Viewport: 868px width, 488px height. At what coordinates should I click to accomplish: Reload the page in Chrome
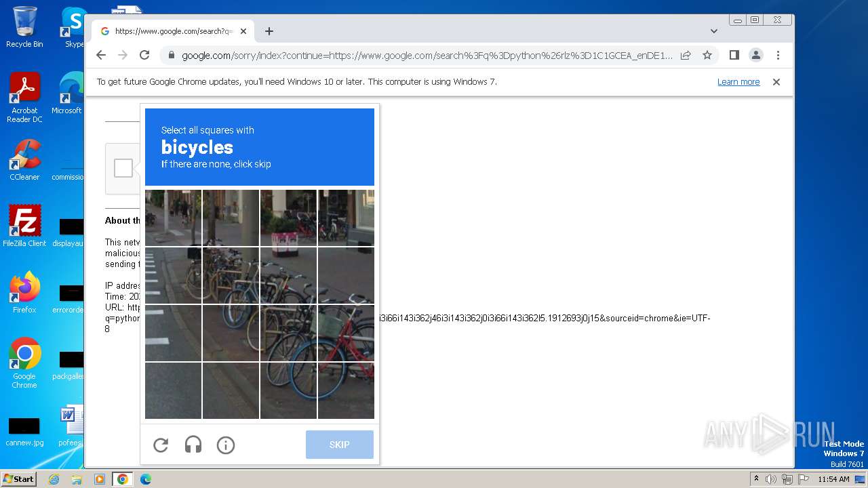click(x=144, y=56)
